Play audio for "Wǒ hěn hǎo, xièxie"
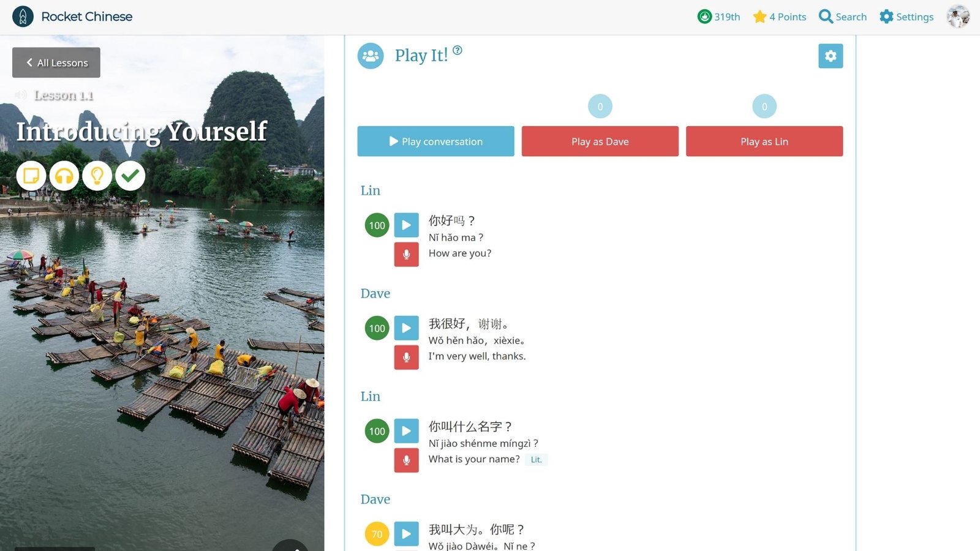This screenshot has height=551, width=980. (406, 328)
